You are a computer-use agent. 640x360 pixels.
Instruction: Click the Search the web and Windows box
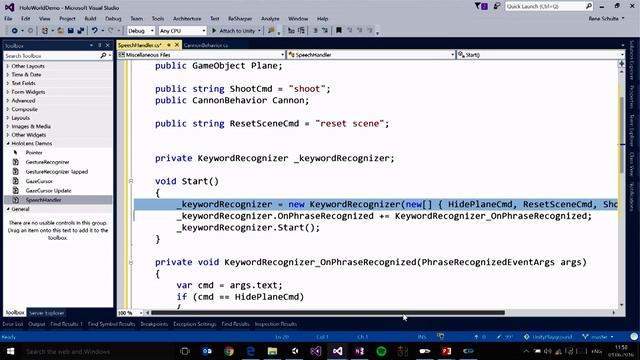[98, 351]
